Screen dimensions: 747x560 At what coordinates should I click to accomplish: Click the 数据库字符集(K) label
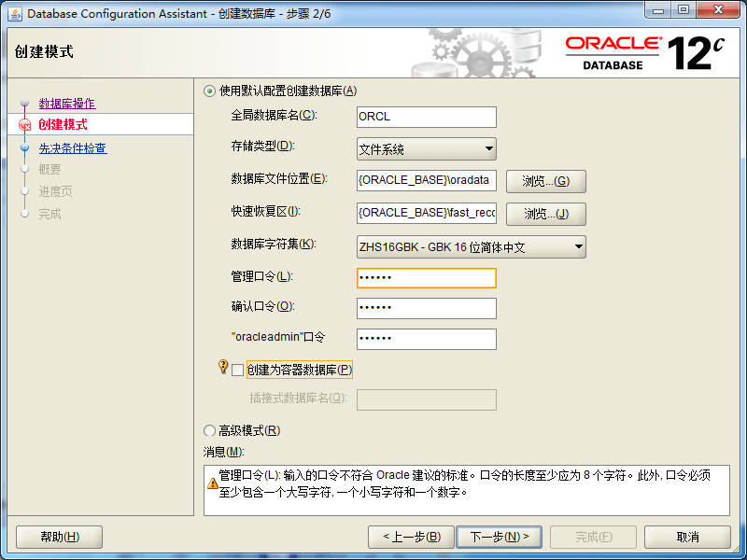click(274, 244)
